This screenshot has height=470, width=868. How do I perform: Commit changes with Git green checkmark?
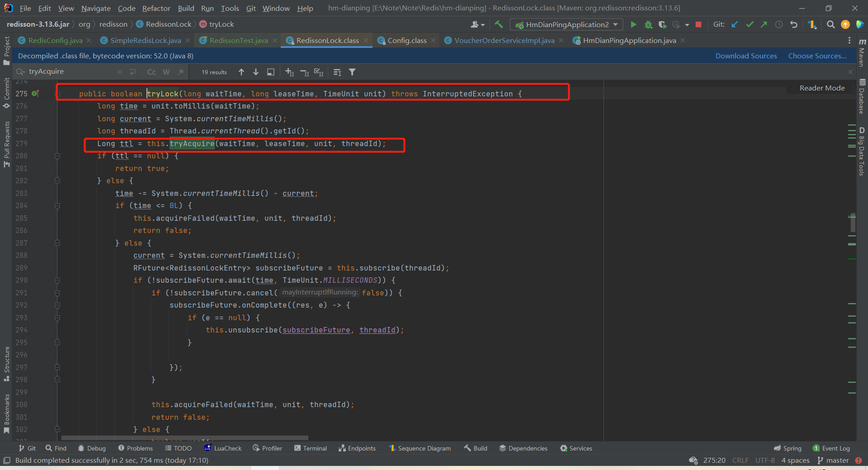point(750,24)
